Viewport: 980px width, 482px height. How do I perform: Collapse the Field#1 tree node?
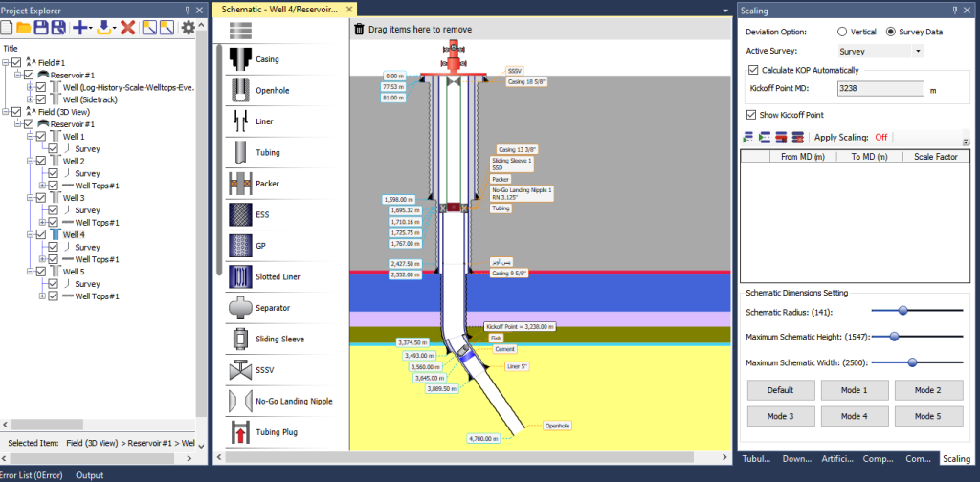coord(6,62)
